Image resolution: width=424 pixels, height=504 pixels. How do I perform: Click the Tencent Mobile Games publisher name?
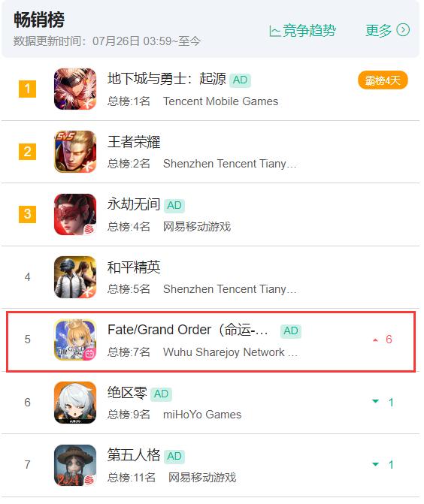(220, 101)
